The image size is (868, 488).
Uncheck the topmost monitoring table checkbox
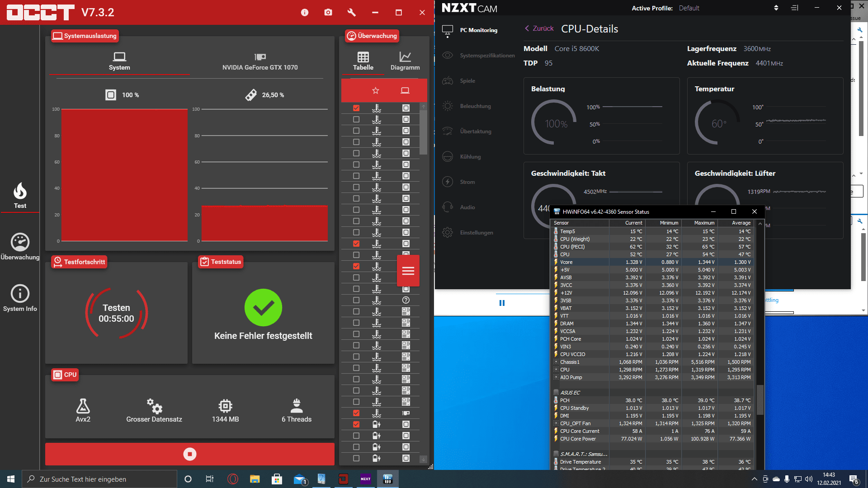356,108
